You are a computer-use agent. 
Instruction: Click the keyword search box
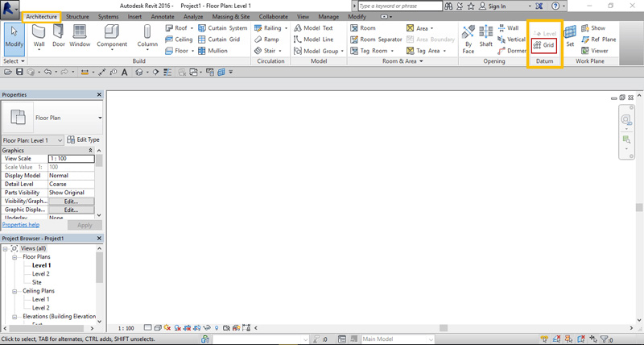[399, 6]
